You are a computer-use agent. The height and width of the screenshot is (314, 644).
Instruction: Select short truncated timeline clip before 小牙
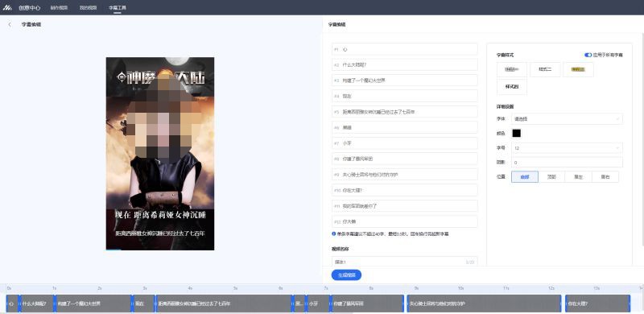299,304
